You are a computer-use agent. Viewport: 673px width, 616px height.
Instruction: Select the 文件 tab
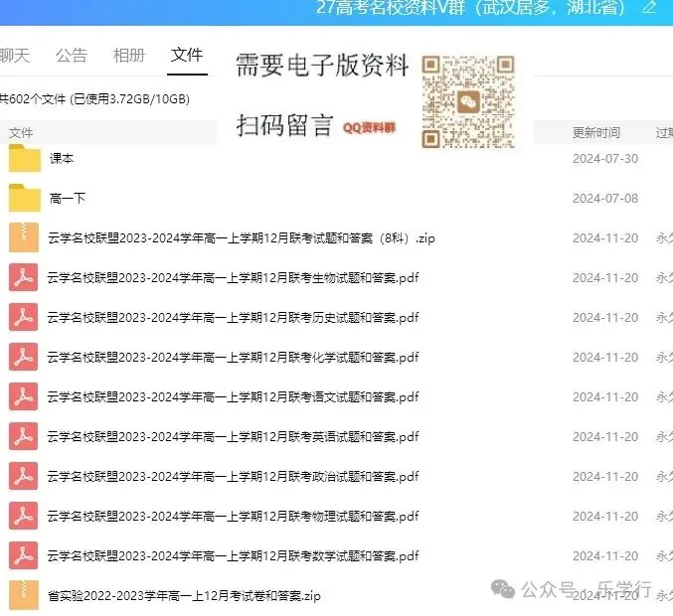coord(187,55)
